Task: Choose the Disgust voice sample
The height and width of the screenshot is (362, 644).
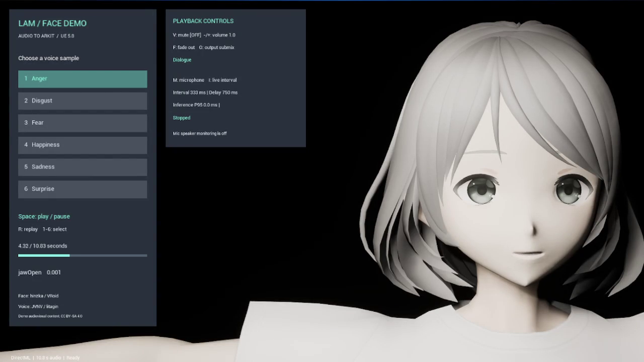Action: tap(83, 101)
